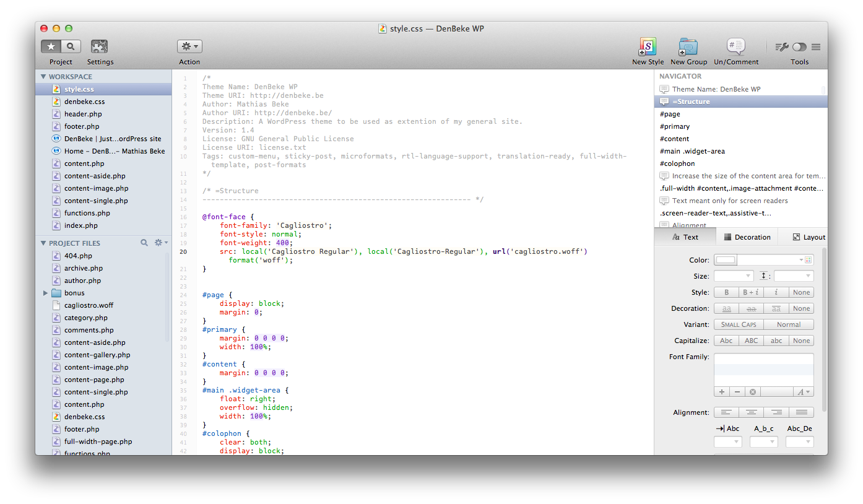Jump to #colophon in the Navigator

click(x=677, y=163)
